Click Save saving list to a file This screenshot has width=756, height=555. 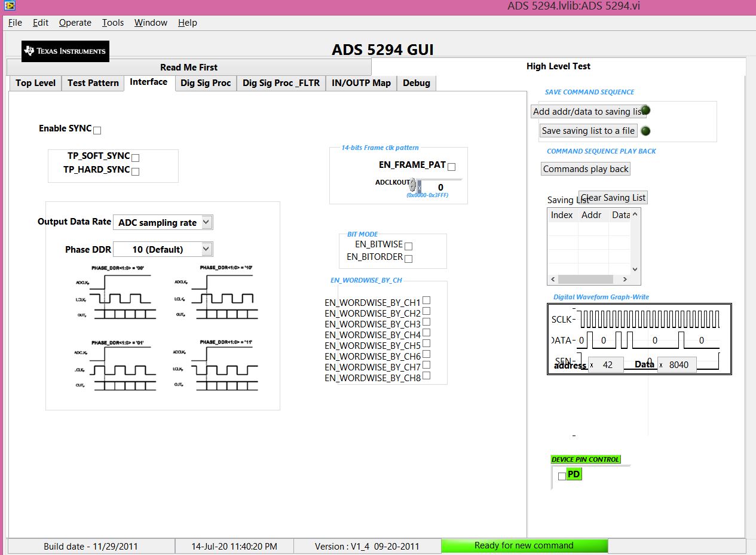[x=588, y=131]
